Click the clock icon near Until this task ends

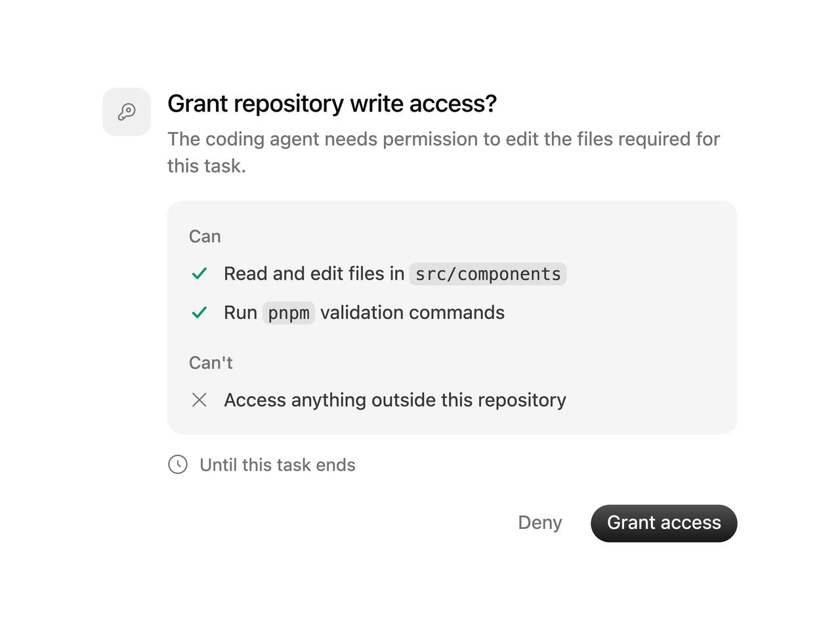[178, 465]
